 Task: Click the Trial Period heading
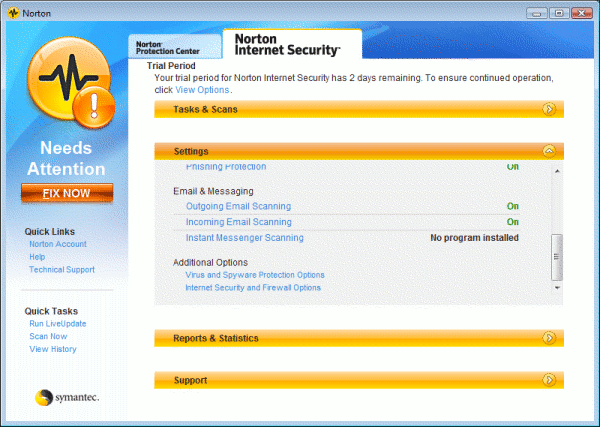pyautogui.click(x=171, y=66)
